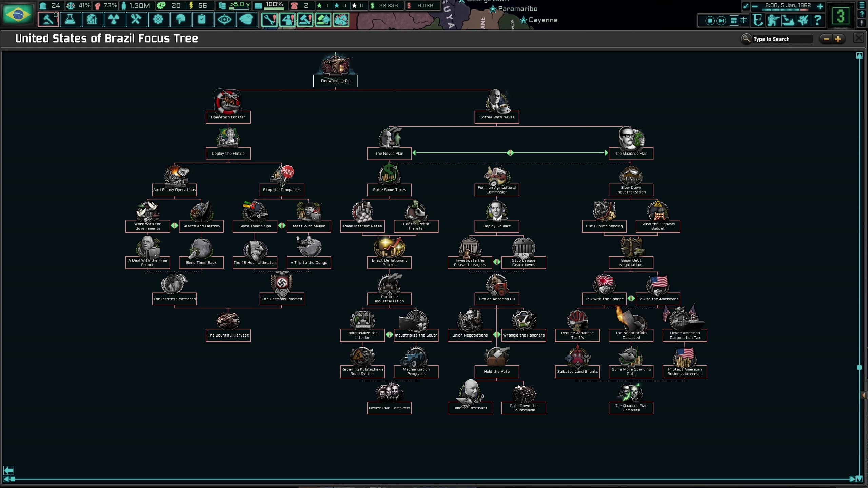
Task: Expand the right-edge side panel arrow
Action: (864, 395)
